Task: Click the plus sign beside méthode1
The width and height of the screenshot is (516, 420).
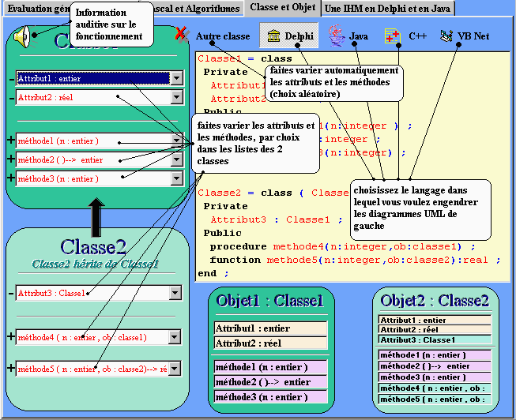Action: click(x=10, y=141)
